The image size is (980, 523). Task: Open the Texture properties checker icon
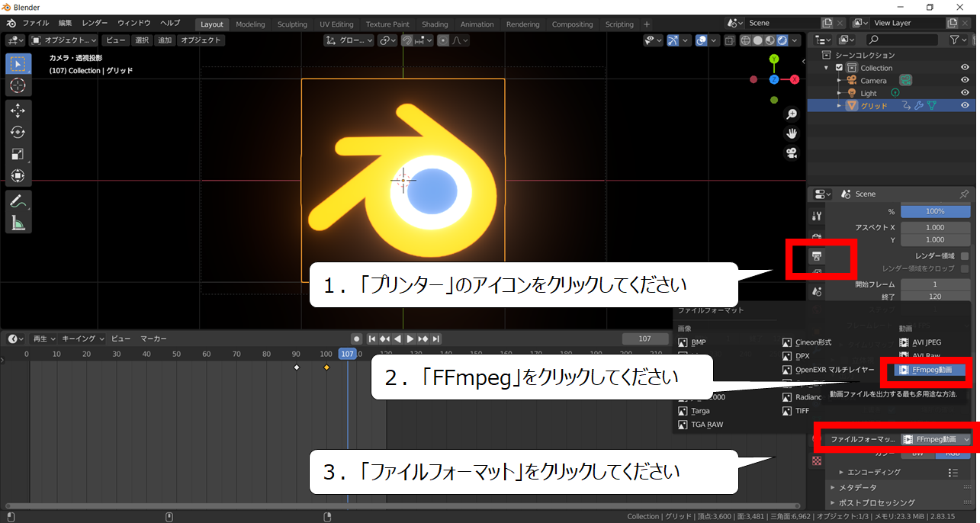pos(817,461)
